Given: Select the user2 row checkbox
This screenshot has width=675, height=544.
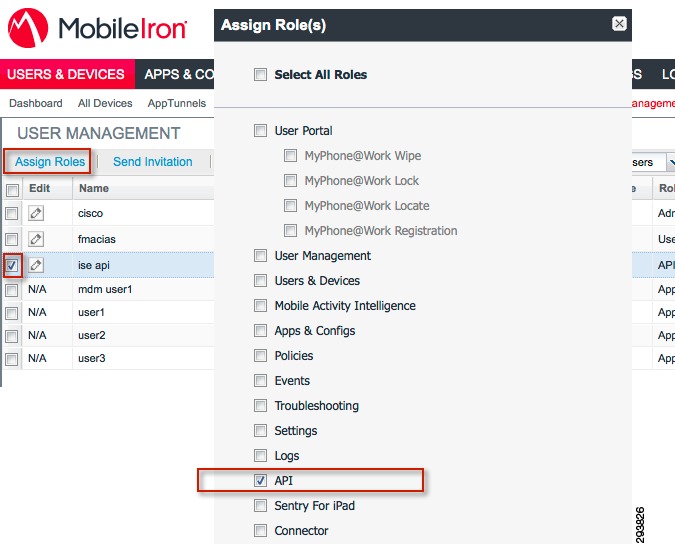Looking at the screenshot, I should point(12,336).
